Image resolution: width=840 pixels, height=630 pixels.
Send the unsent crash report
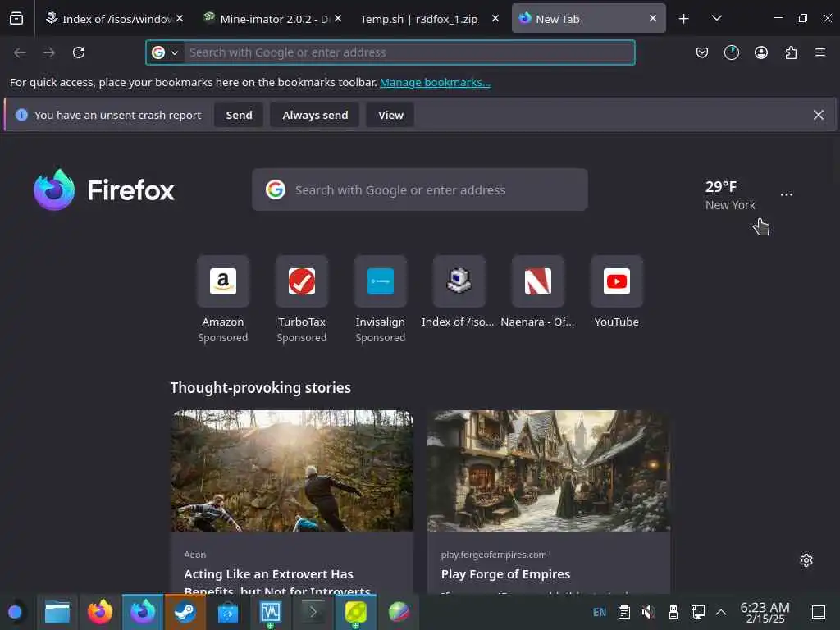tap(239, 115)
